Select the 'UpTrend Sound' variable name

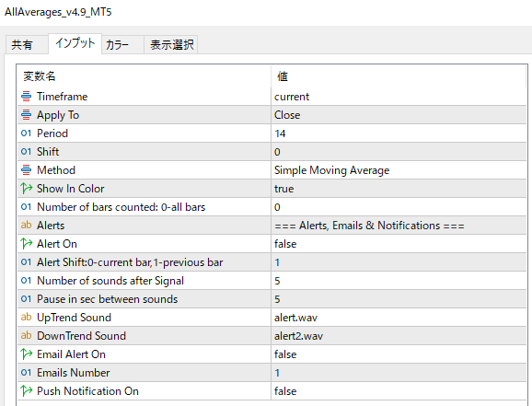pyautogui.click(x=74, y=318)
